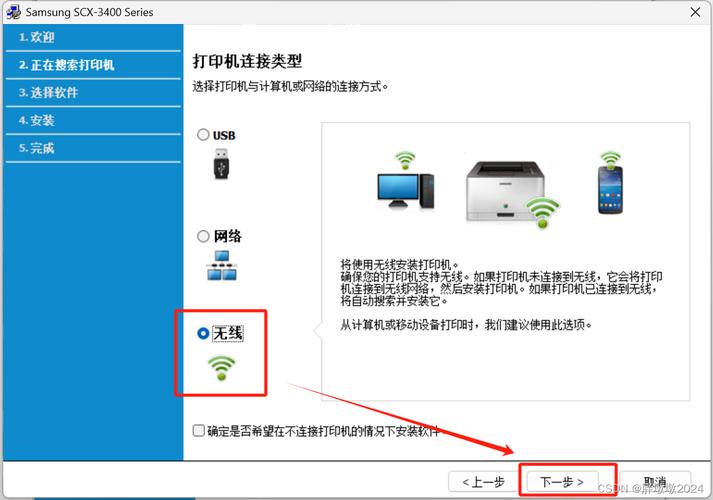The image size is (713, 500).
Task: Go to the 下一步 next step
Action: coord(562,481)
